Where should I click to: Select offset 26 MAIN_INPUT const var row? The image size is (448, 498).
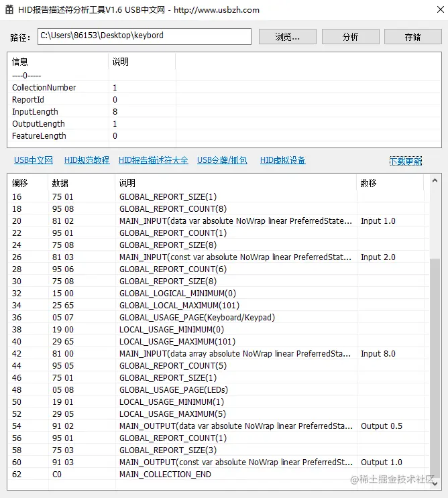click(x=219, y=257)
